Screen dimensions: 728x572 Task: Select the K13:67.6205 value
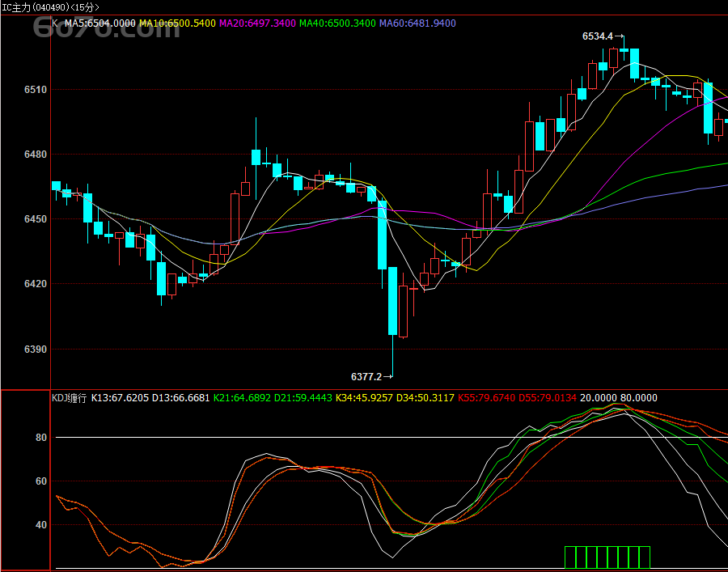pos(120,398)
